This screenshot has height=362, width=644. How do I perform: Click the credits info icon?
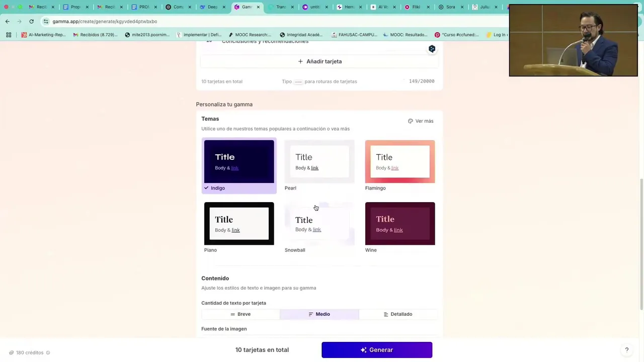click(48, 353)
